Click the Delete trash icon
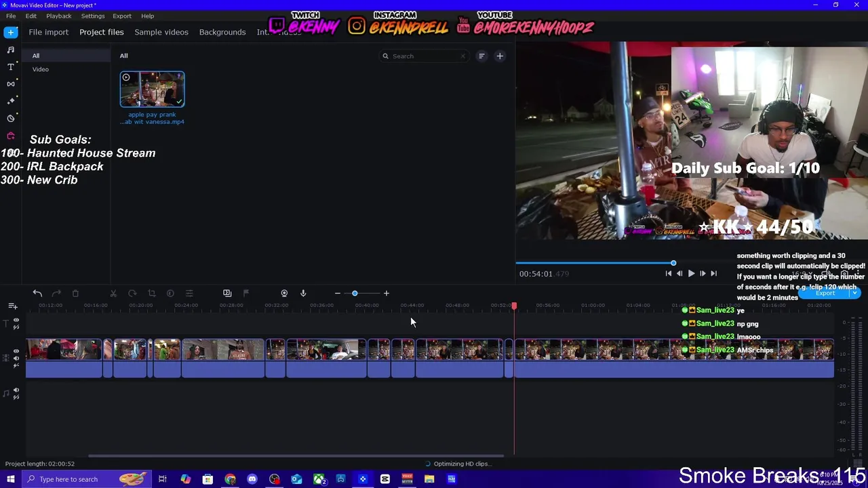Image resolution: width=868 pixels, height=488 pixels. coord(75,293)
